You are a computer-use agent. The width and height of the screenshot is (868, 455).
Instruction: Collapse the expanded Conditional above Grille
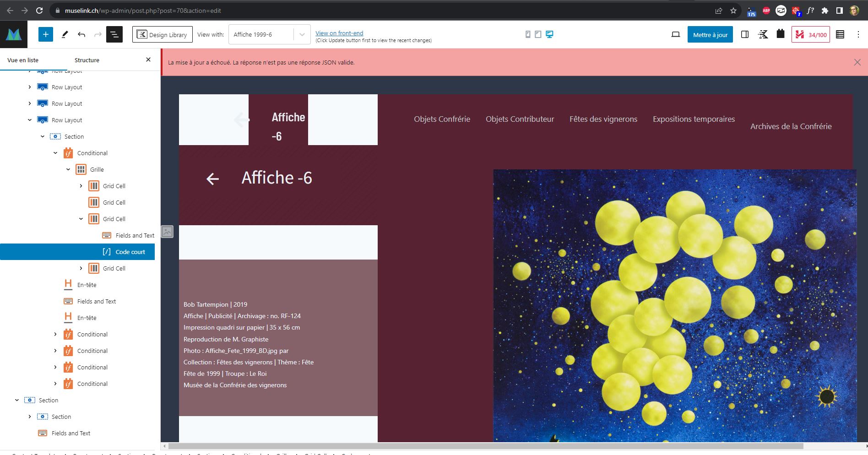point(55,153)
